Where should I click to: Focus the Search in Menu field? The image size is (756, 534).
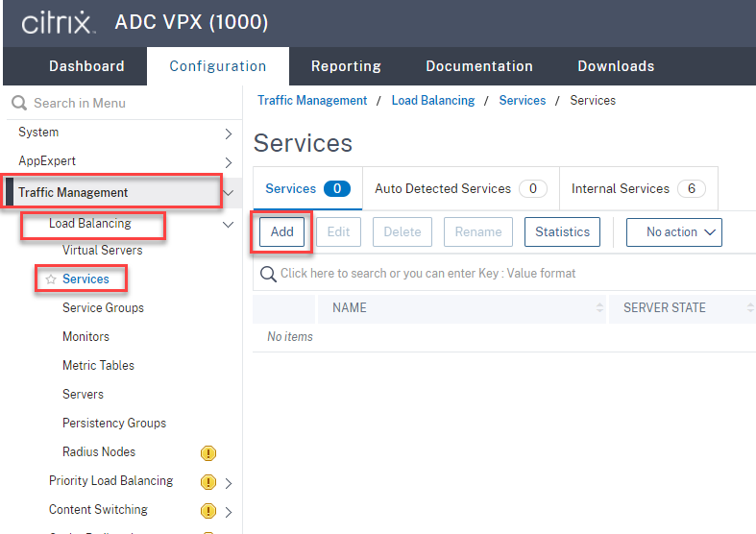click(x=125, y=104)
